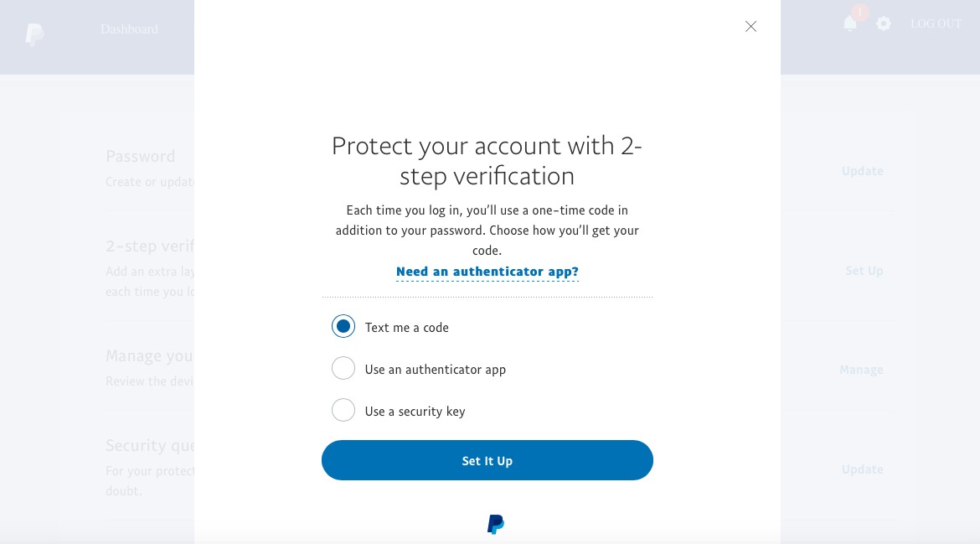Open the settings gear icon
The width and height of the screenshot is (980, 544).
pos(883,23)
